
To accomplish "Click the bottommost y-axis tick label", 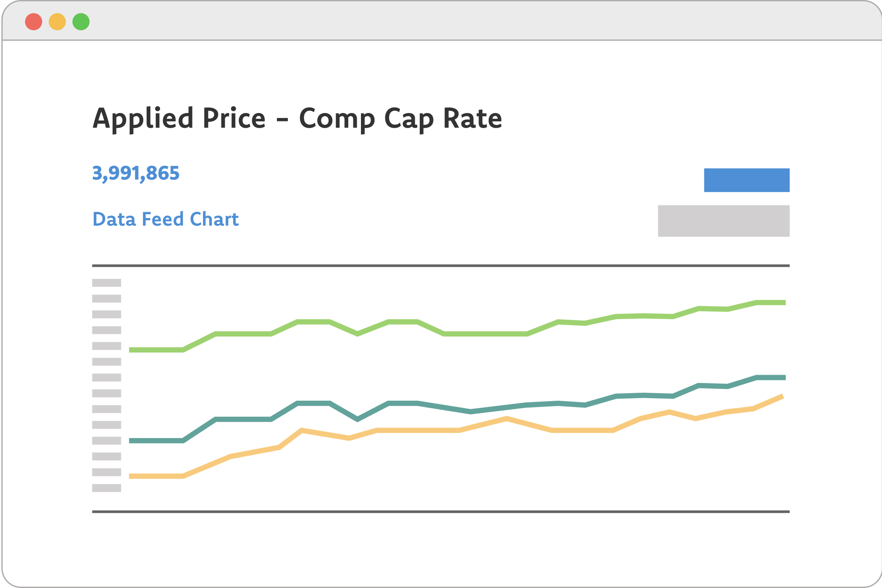I will (x=107, y=488).
